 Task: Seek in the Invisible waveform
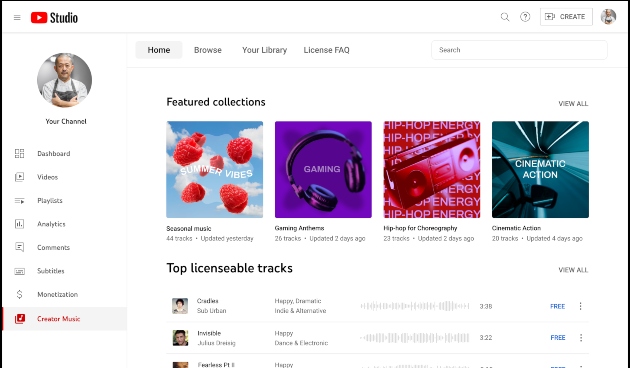(415, 338)
